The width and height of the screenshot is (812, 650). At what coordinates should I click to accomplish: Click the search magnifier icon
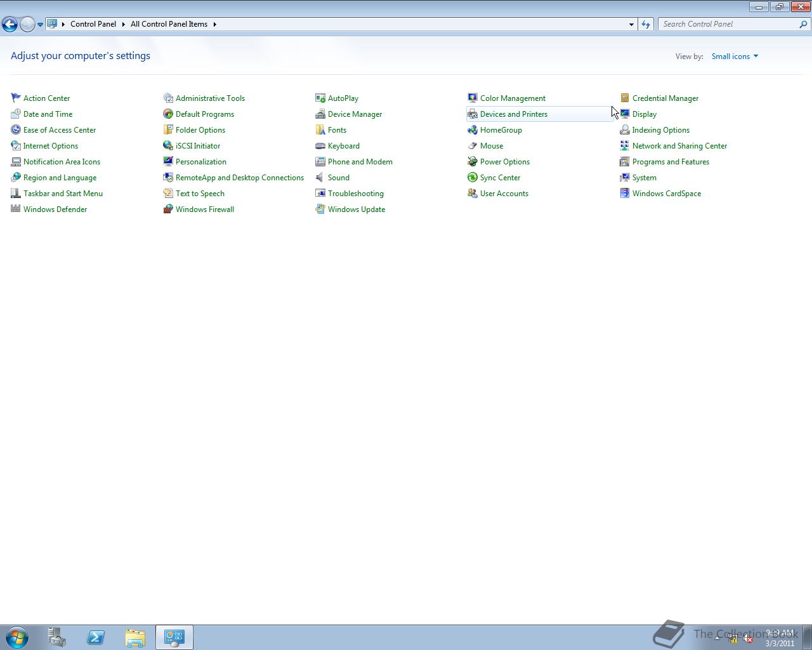[804, 24]
